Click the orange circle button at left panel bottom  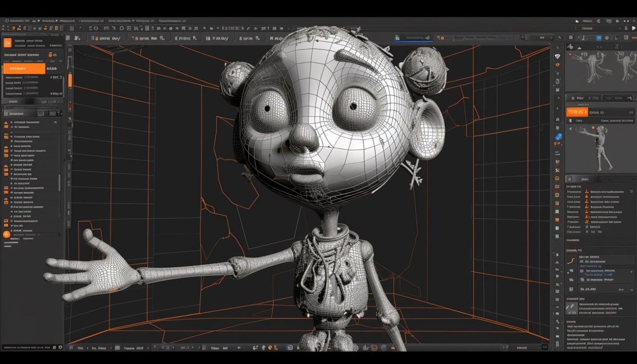(x=6, y=234)
